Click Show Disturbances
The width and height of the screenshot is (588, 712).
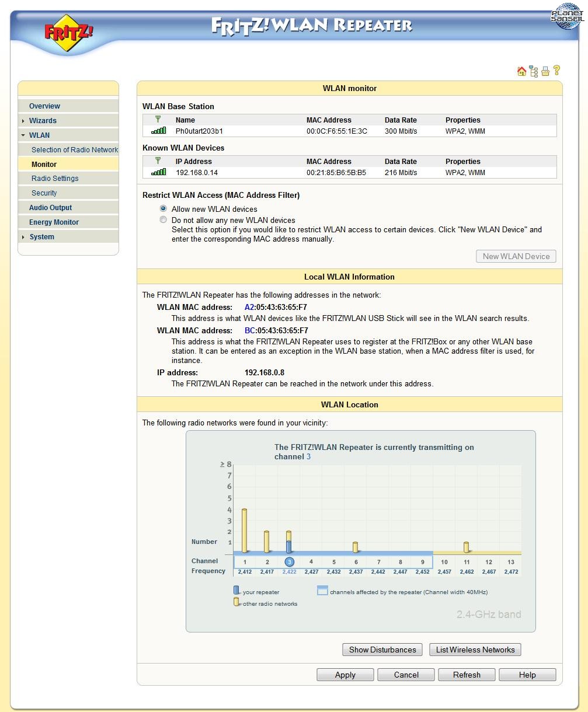click(x=382, y=650)
